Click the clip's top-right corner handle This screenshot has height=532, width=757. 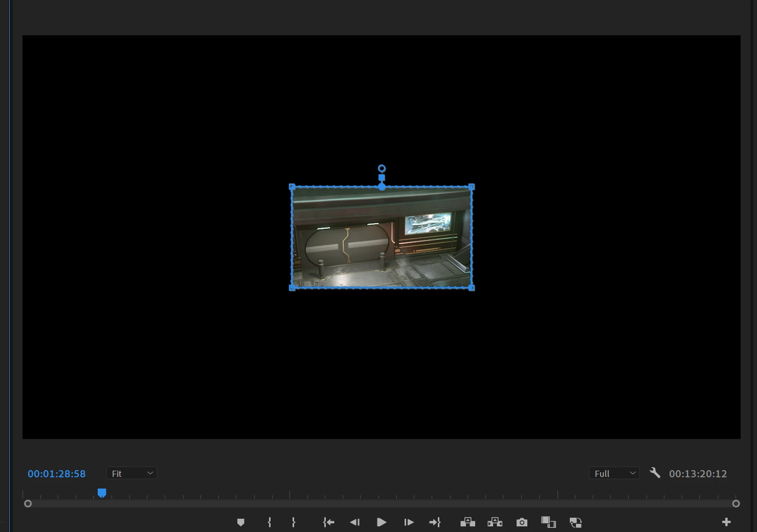click(472, 187)
